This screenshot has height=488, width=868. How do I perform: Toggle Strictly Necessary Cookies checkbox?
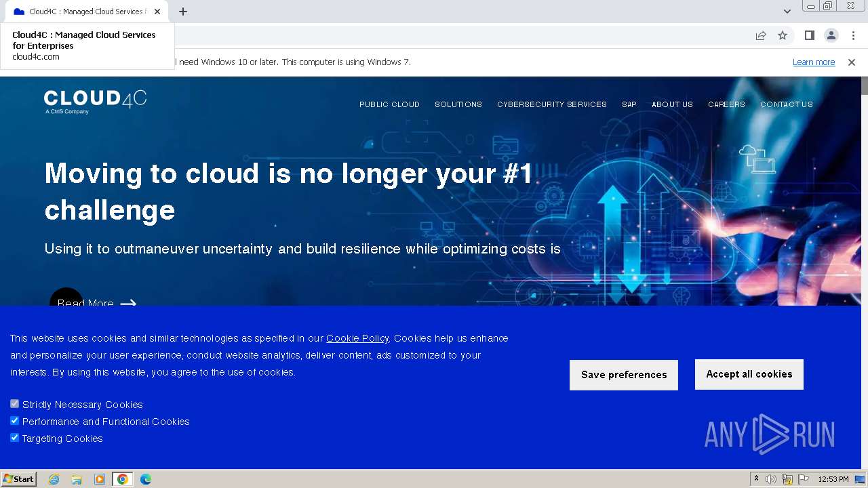pos(14,404)
